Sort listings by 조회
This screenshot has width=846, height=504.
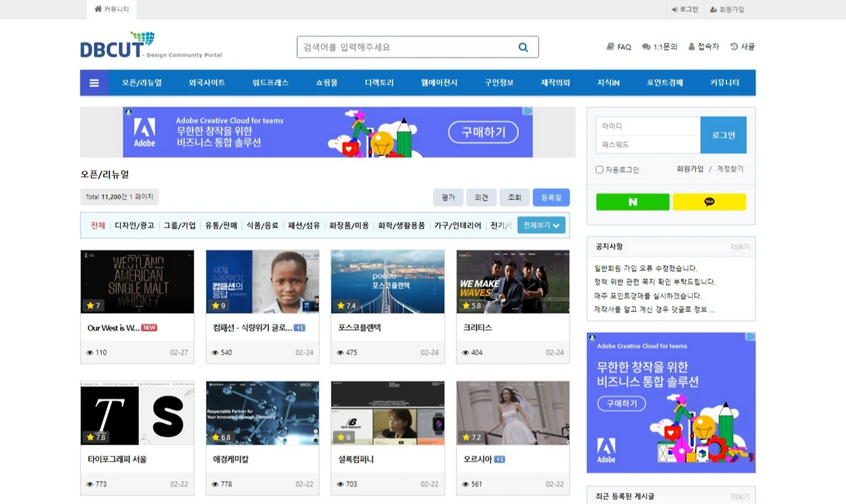click(515, 198)
